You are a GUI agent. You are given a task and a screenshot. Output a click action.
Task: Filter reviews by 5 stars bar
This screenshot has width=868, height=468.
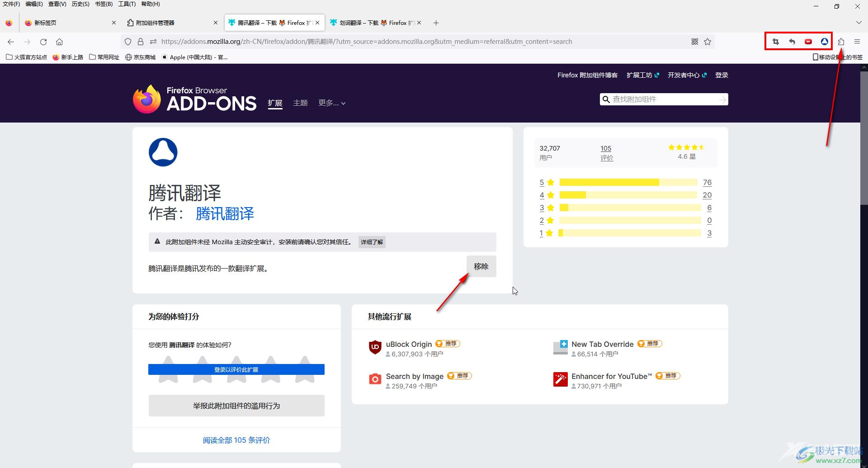coord(628,182)
